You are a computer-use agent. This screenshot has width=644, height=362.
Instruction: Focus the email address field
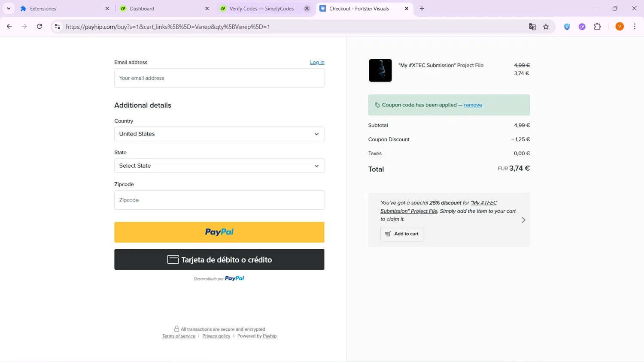(x=219, y=78)
